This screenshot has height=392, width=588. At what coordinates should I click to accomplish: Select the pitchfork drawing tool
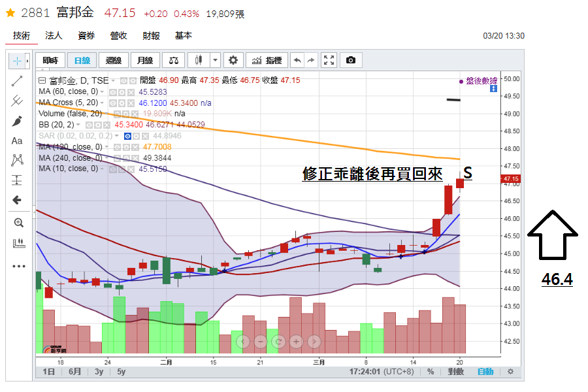[x=17, y=101]
